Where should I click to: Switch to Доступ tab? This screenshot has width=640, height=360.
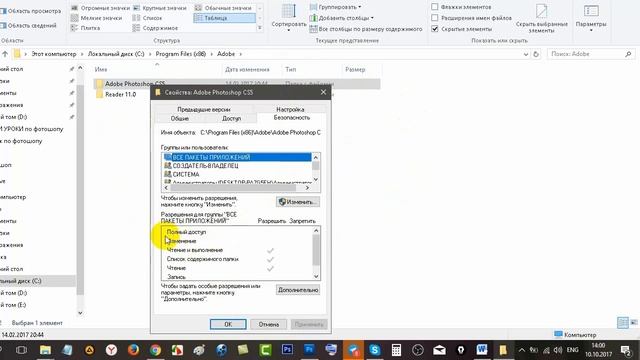coord(231,118)
